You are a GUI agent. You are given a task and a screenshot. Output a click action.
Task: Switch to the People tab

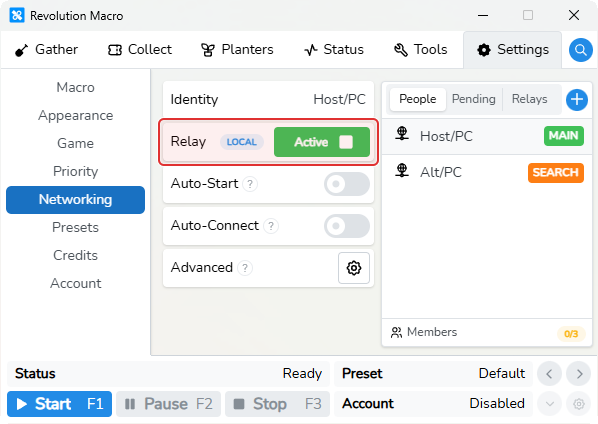tap(418, 99)
